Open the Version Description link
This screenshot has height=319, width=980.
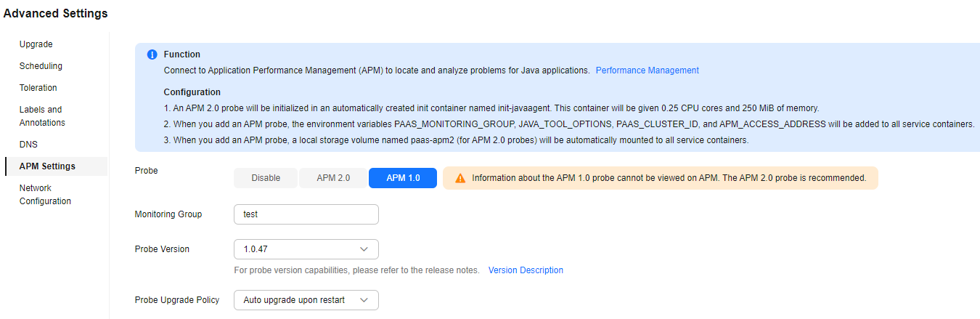526,270
